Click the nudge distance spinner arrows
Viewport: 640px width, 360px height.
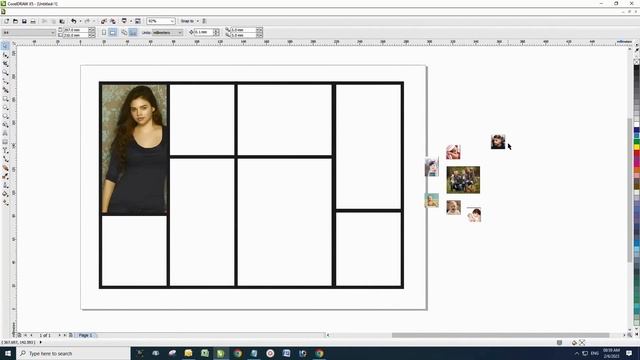[x=216, y=32]
